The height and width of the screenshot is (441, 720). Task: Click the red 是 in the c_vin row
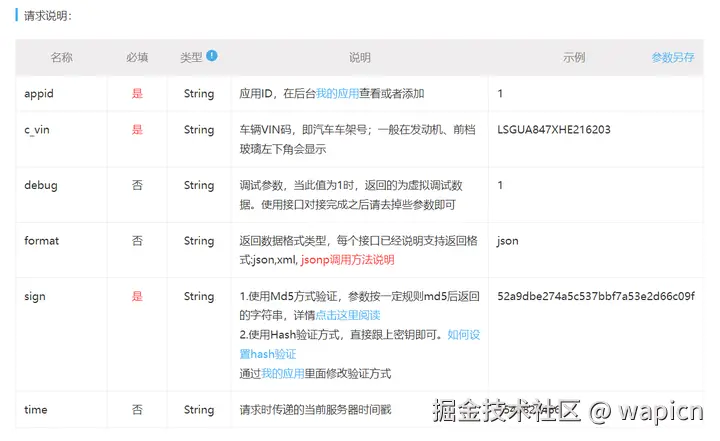137,130
